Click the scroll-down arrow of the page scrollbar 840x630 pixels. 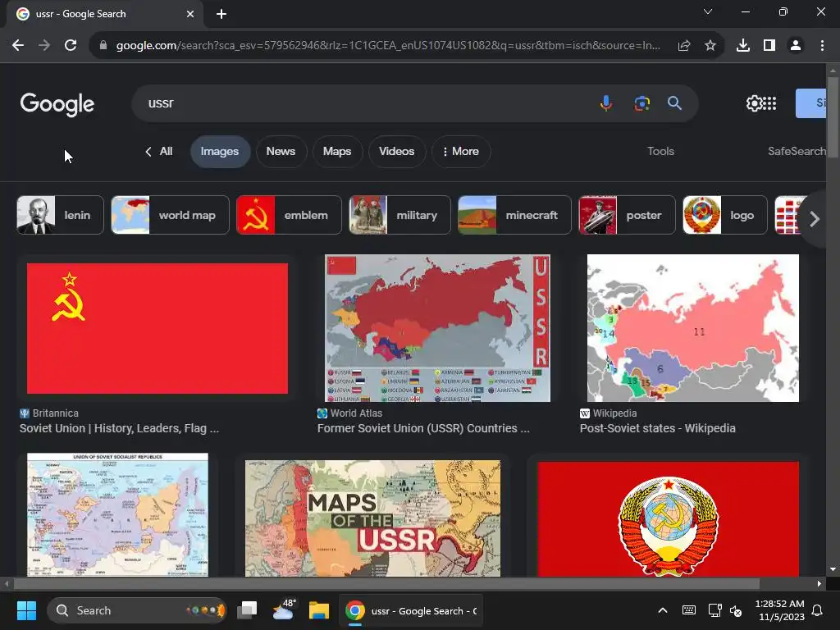coord(833,569)
